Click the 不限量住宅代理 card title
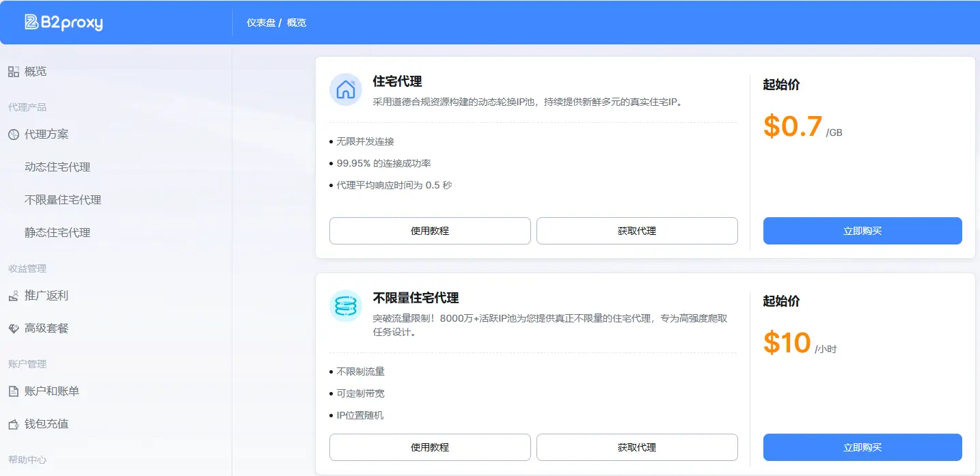Viewport: 980px width, 476px height. pos(416,298)
